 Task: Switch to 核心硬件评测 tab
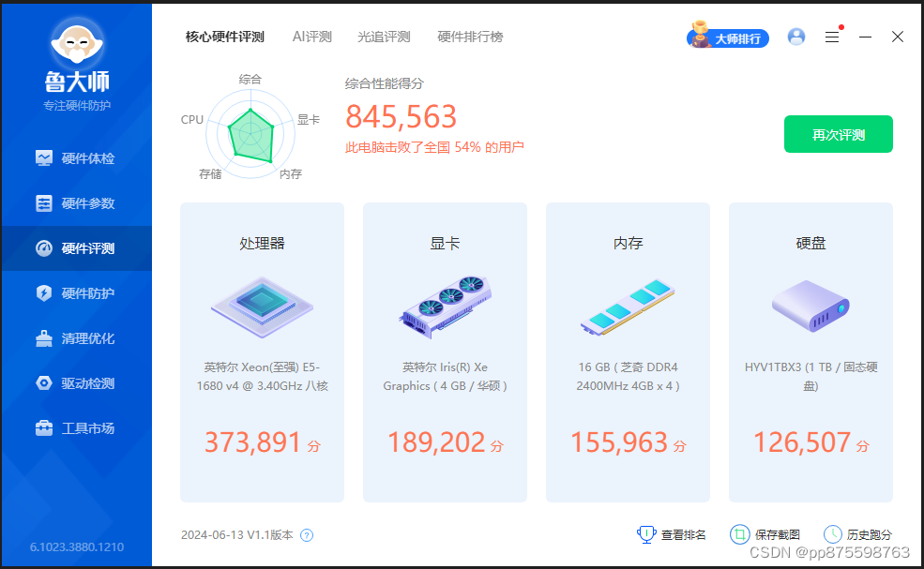225,37
